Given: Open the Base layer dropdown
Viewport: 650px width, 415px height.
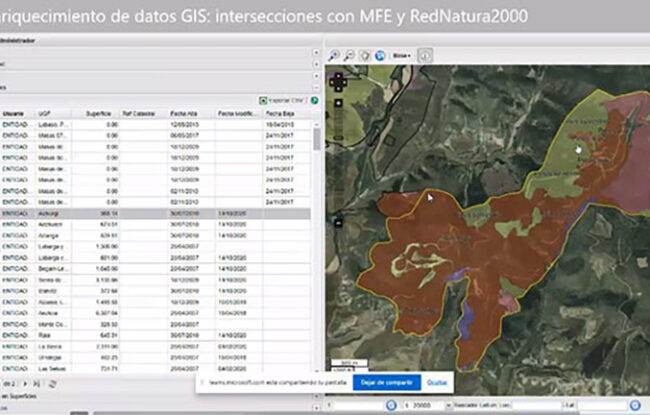Looking at the screenshot, I should tap(402, 56).
